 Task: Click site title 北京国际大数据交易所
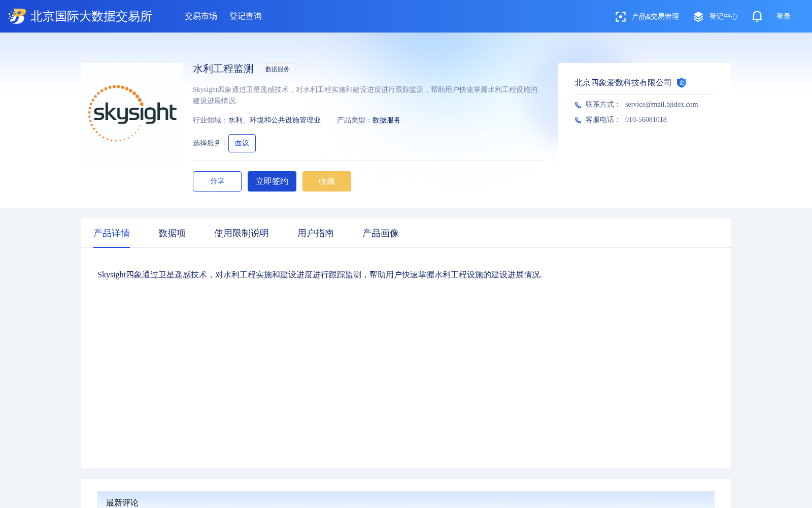pyautogui.click(x=91, y=16)
